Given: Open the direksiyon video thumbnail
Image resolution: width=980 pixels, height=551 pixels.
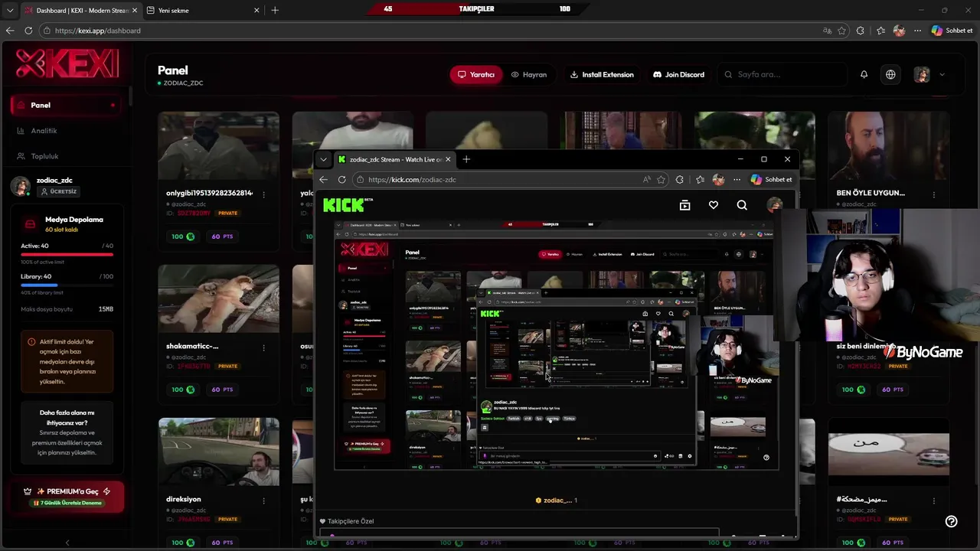Looking at the screenshot, I should click(x=219, y=452).
